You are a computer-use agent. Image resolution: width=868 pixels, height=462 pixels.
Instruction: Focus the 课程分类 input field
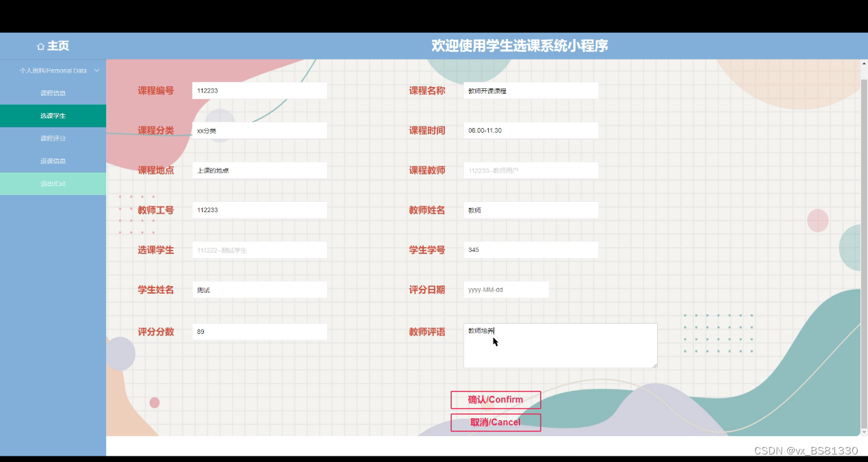(259, 130)
